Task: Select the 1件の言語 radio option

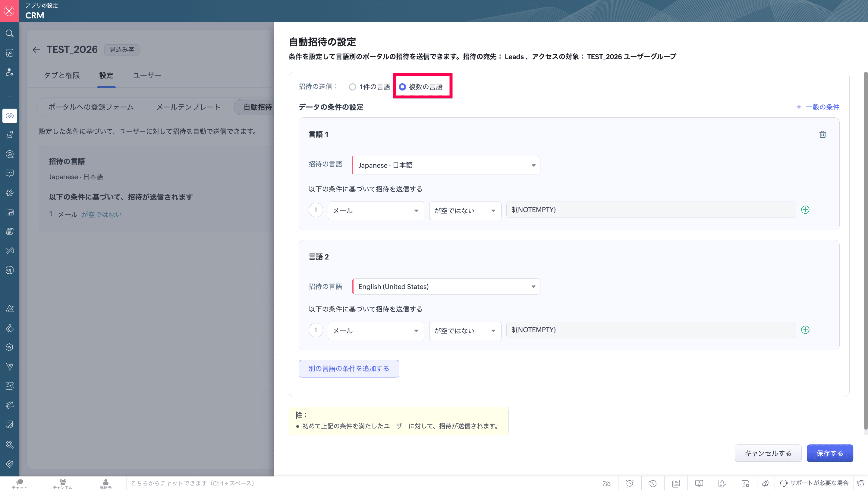Action: 352,87
